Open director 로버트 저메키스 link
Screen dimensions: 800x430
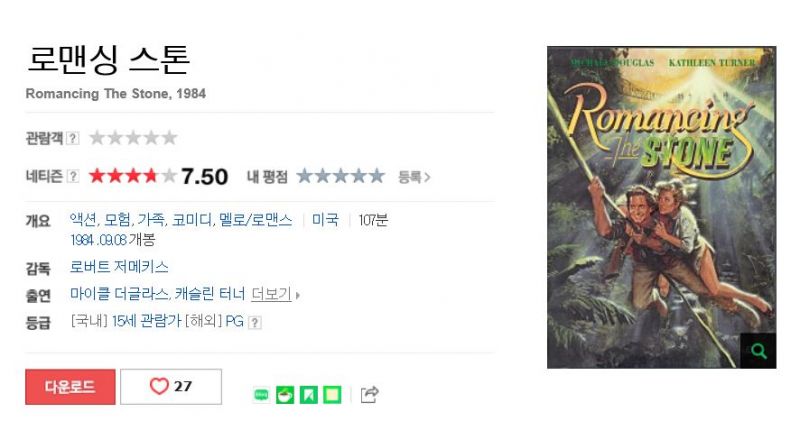[x=119, y=267]
